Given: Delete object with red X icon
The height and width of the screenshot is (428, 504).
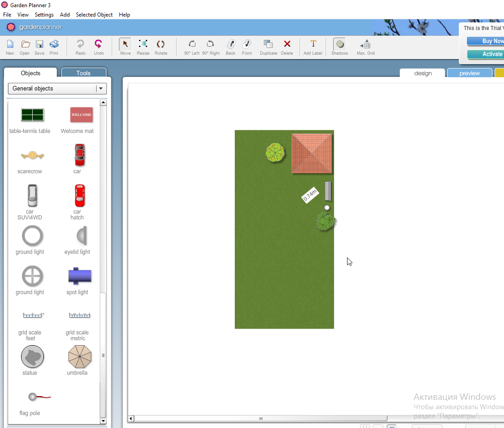Looking at the screenshot, I should point(287,47).
